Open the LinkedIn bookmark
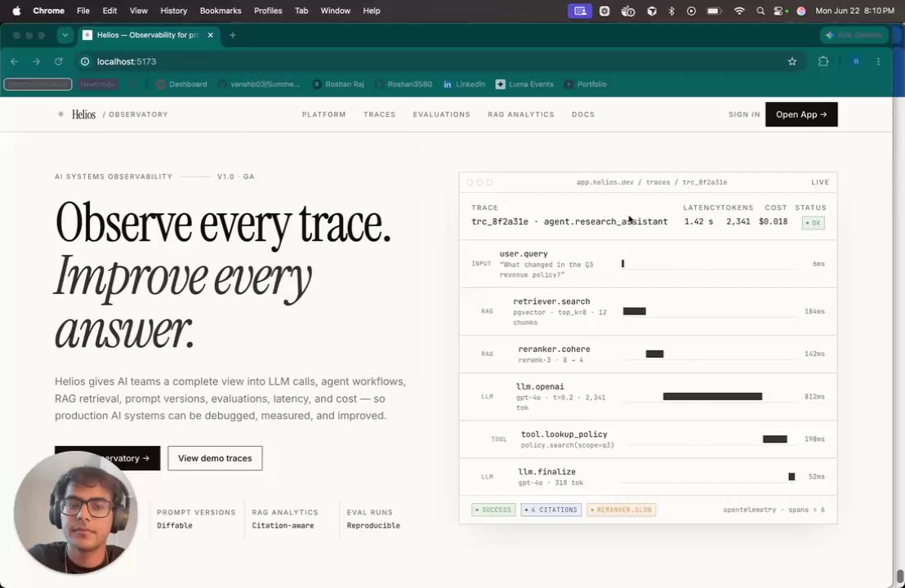This screenshot has width=905, height=588. click(x=465, y=84)
